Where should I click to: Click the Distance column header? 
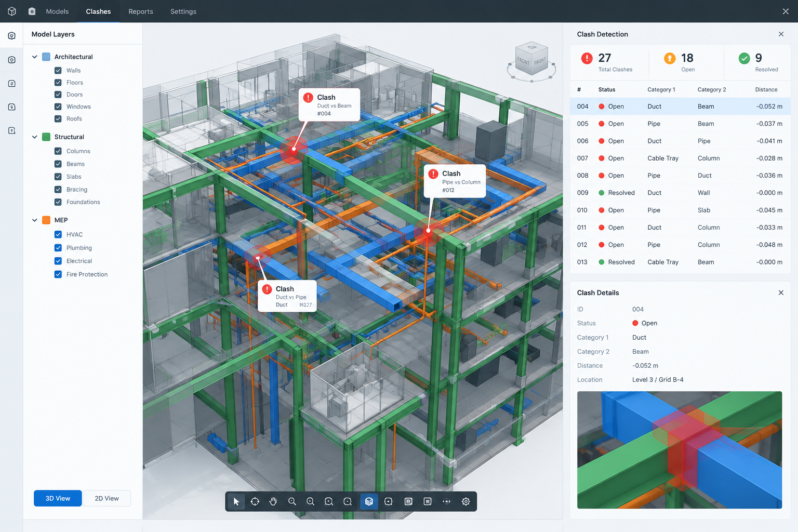766,90
